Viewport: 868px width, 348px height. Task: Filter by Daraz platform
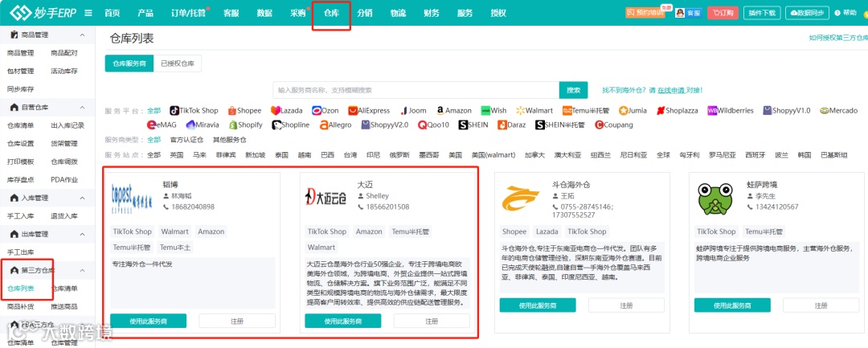coord(511,125)
